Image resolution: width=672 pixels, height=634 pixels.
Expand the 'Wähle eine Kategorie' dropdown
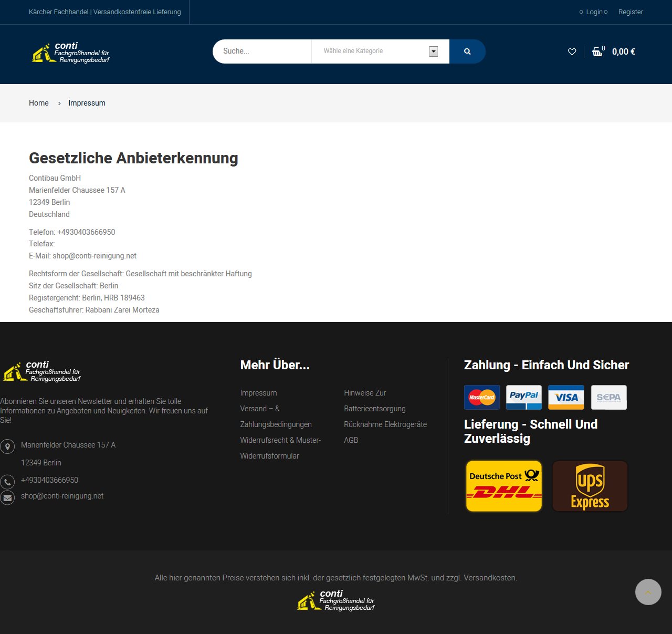coord(381,51)
